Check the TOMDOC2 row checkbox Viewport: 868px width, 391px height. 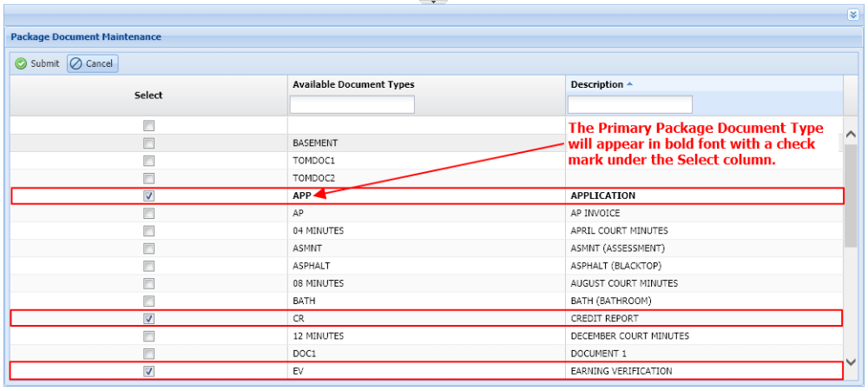tap(148, 178)
